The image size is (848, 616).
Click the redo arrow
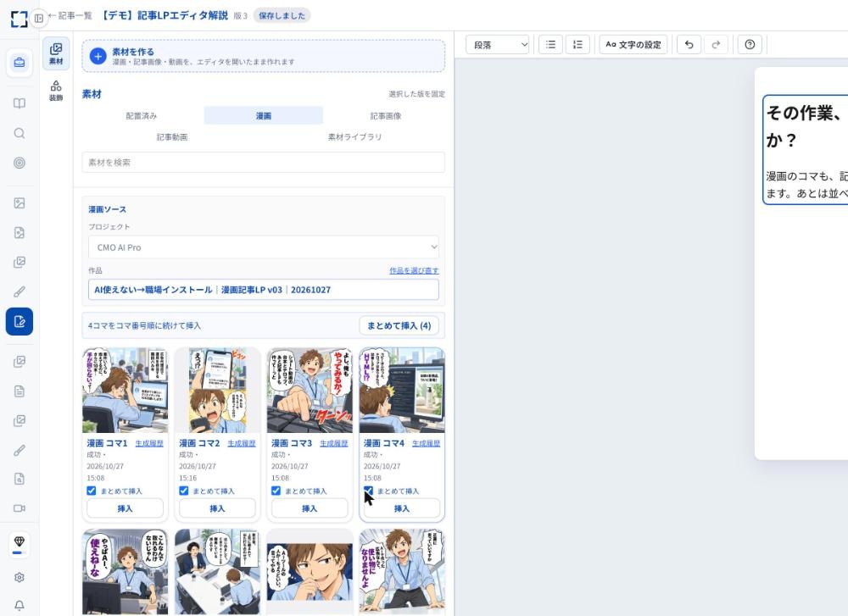(x=716, y=44)
